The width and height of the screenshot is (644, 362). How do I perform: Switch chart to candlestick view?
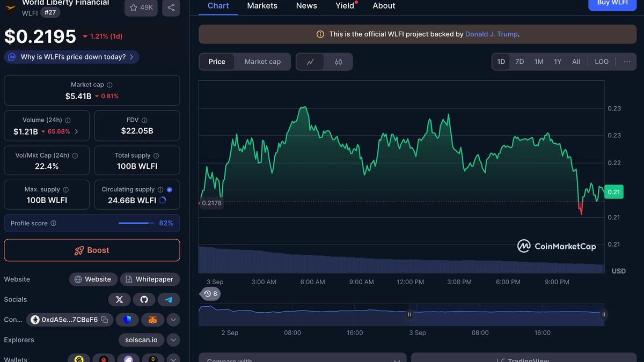pyautogui.click(x=338, y=62)
